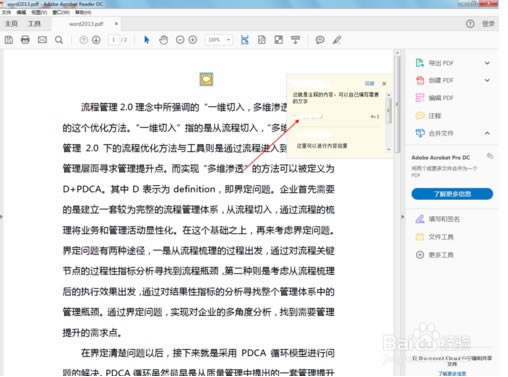Go to next page with the down-arrow icon
508x377 pixels.
(96, 40)
